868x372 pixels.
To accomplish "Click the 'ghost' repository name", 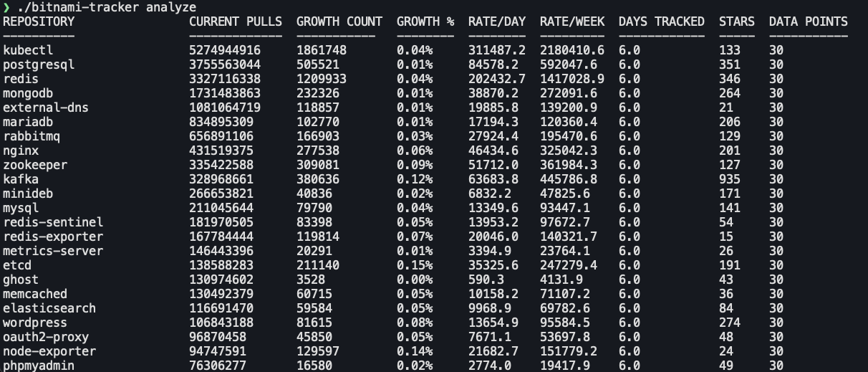I will pos(21,280).
